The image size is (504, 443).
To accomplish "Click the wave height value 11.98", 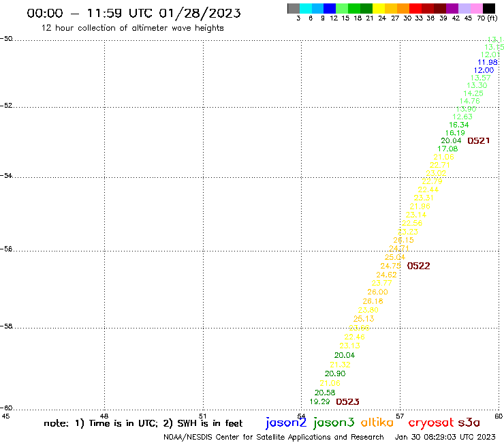I will tap(488, 62).
